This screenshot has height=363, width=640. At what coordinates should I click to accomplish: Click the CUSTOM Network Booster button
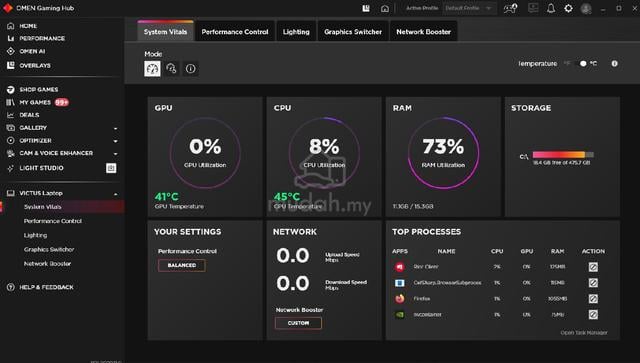(298, 323)
